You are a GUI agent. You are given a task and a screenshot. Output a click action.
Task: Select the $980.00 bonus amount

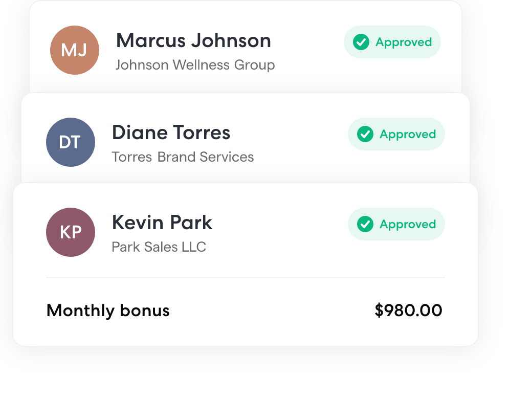pyautogui.click(x=407, y=311)
